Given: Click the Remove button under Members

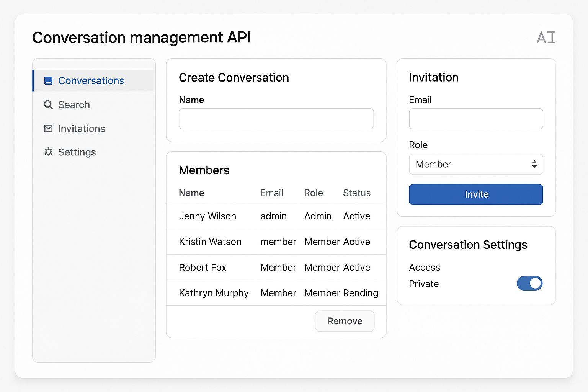Looking at the screenshot, I should point(345,321).
